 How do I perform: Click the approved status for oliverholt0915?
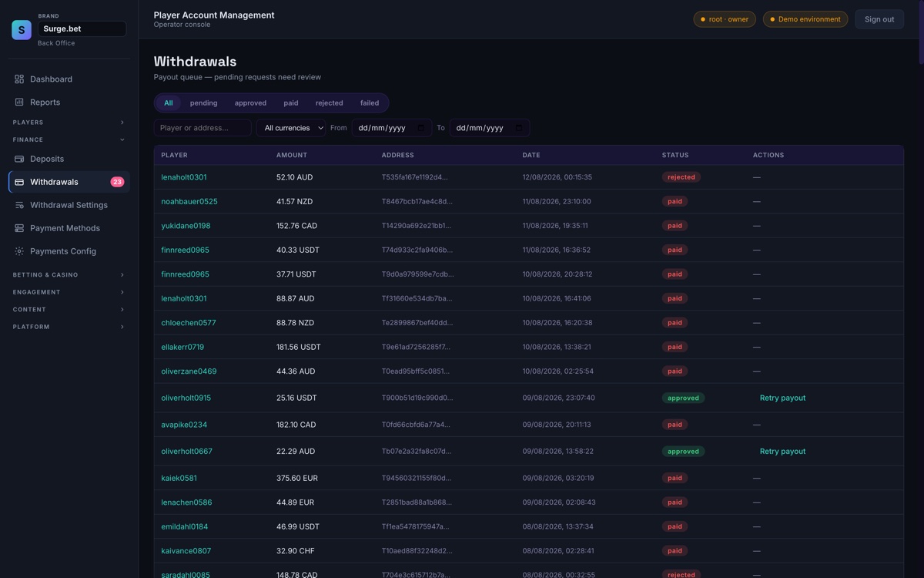coord(683,398)
